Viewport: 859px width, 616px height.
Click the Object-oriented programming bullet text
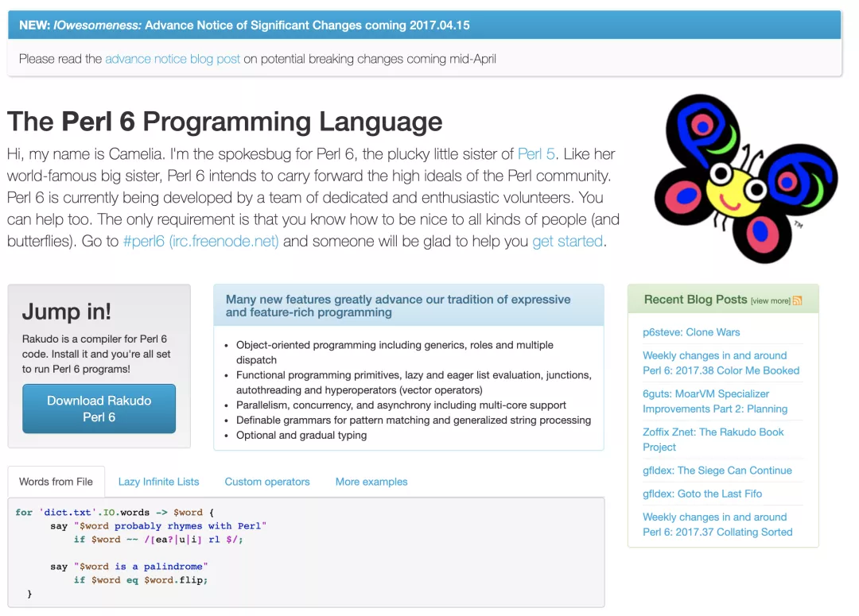point(395,353)
